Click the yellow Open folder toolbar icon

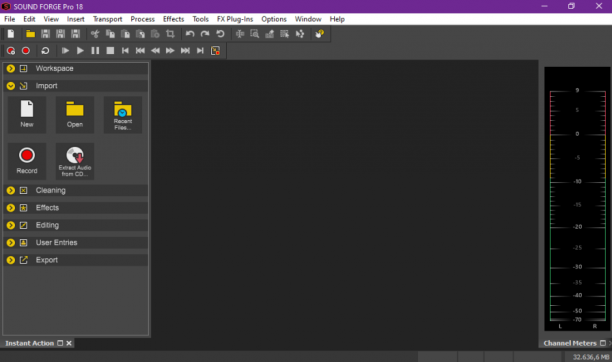coord(30,34)
